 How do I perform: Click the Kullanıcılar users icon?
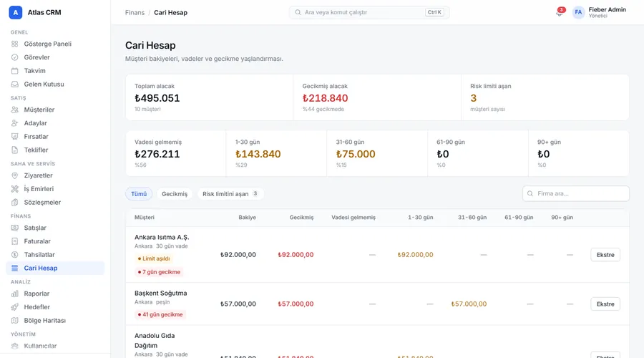click(15, 346)
